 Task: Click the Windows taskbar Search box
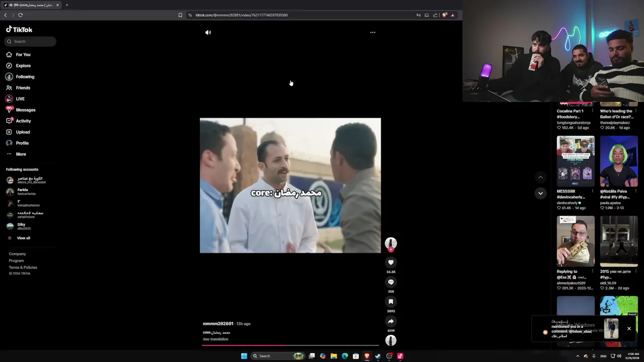(x=278, y=356)
